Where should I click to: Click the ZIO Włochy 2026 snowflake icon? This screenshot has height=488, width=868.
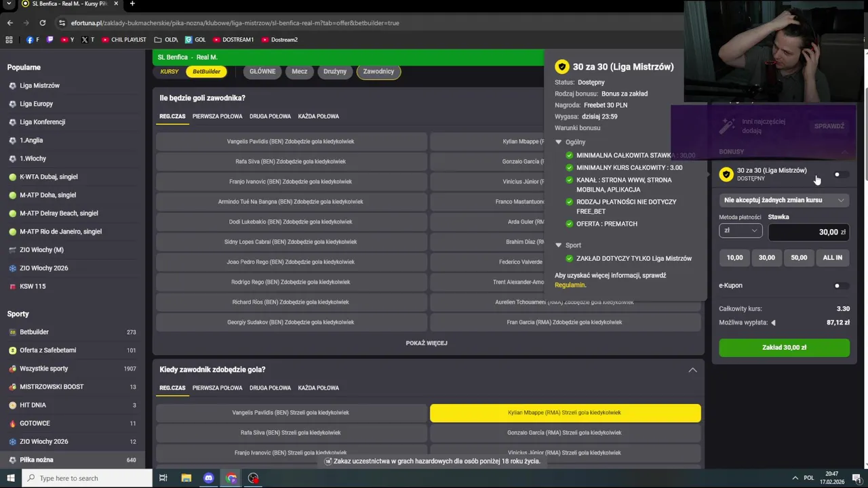pyautogui.click(x=13, y=268)
